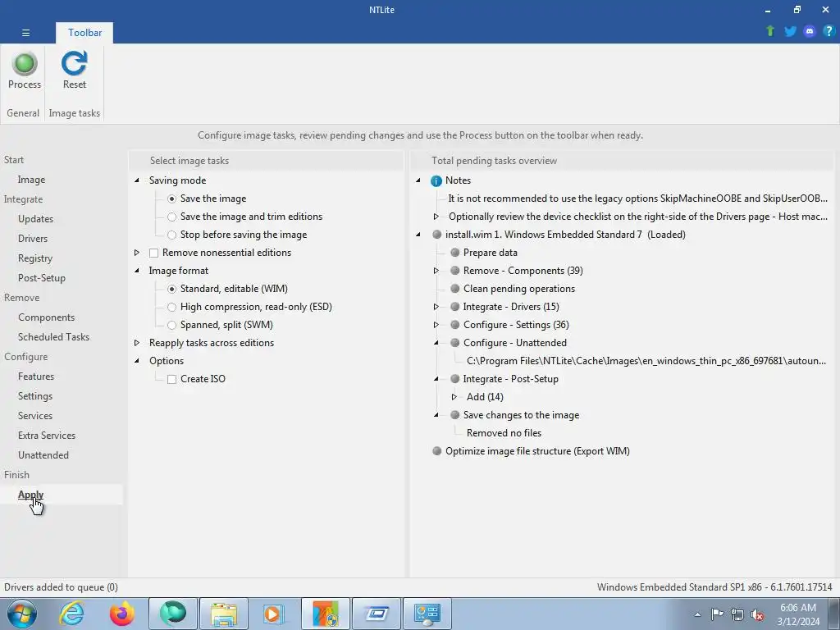Screen dimensions: 840x630
Task: Go to the Unattended page
Action: 43,454
